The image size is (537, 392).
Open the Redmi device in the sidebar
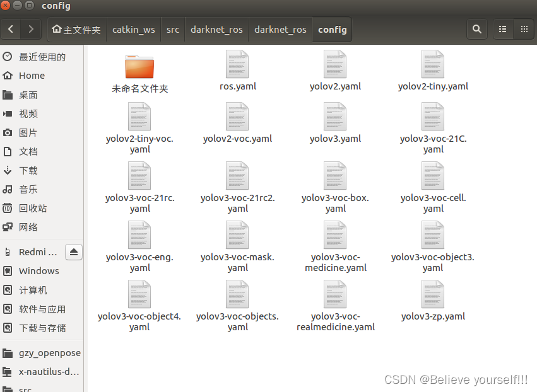tap(33, 252)
